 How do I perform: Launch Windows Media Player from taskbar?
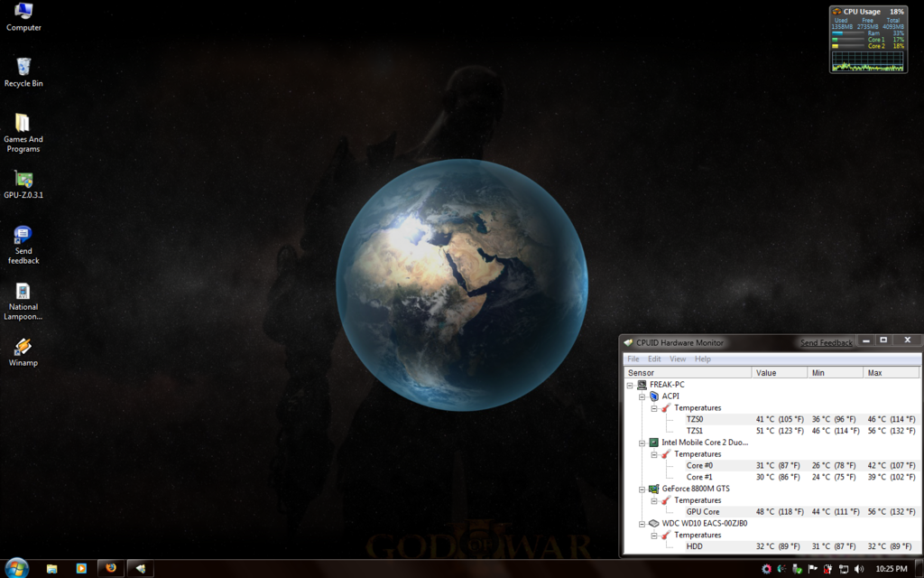point(81,569)
